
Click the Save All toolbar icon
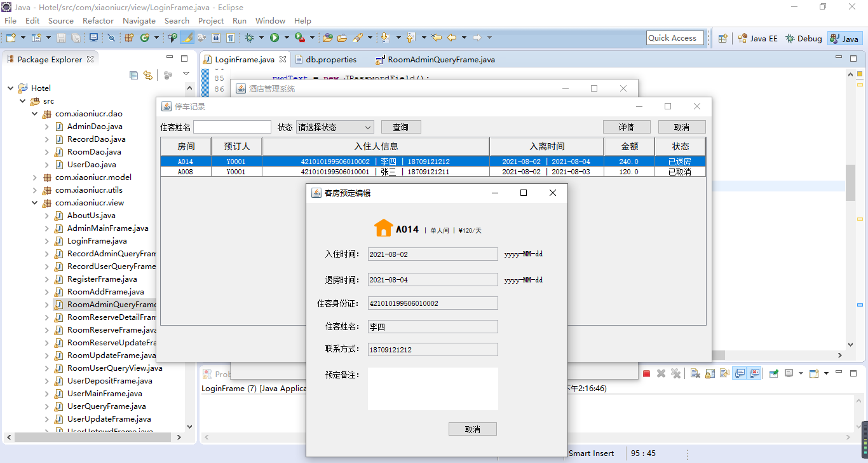pyautogui.click(x=76, y=38)
